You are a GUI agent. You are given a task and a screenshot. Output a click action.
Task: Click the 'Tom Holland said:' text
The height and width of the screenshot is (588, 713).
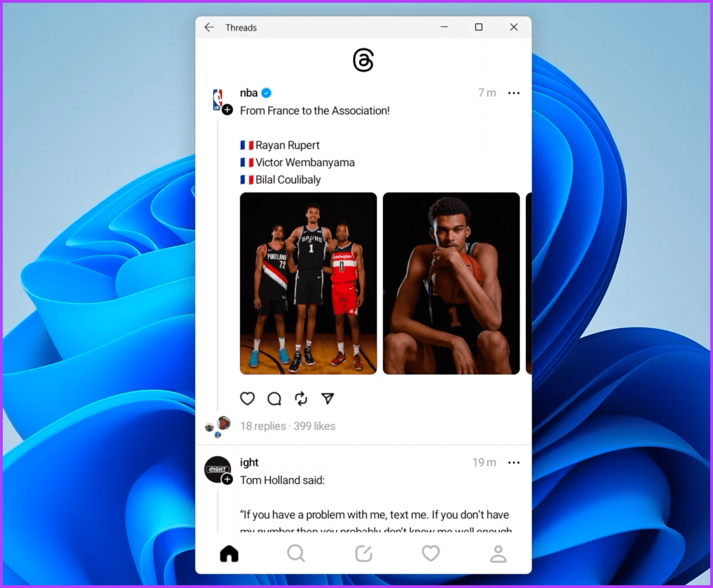[282, 480]
